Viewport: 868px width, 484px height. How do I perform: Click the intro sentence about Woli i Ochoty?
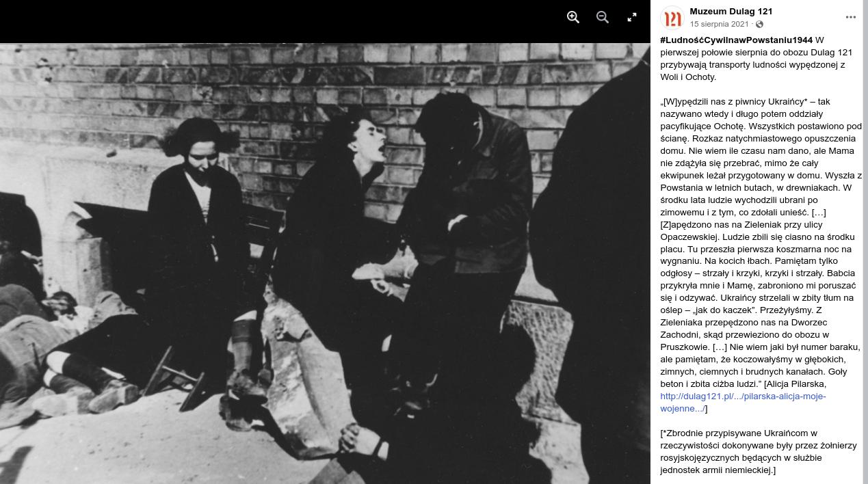757,59
